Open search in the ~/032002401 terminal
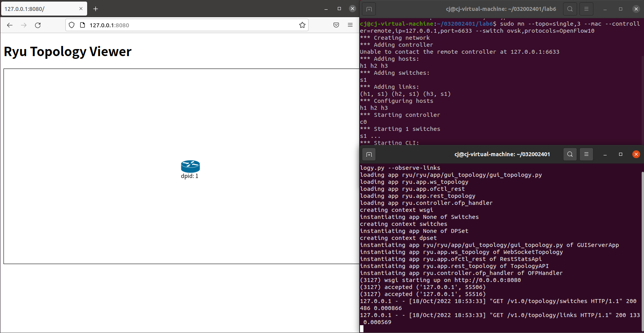The height and width of the screenshot is (333, 644). point(570,155)
